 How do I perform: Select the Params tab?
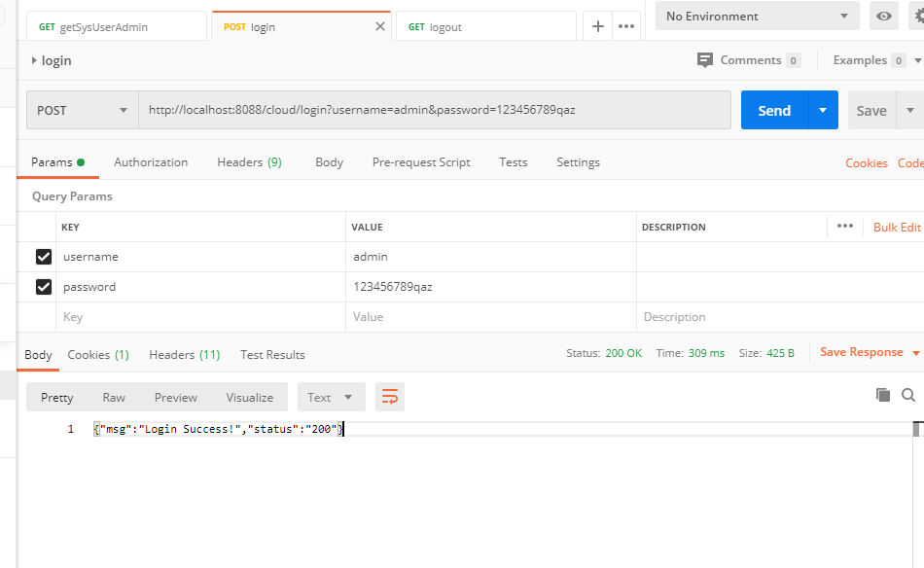click(x=57, y=162)
